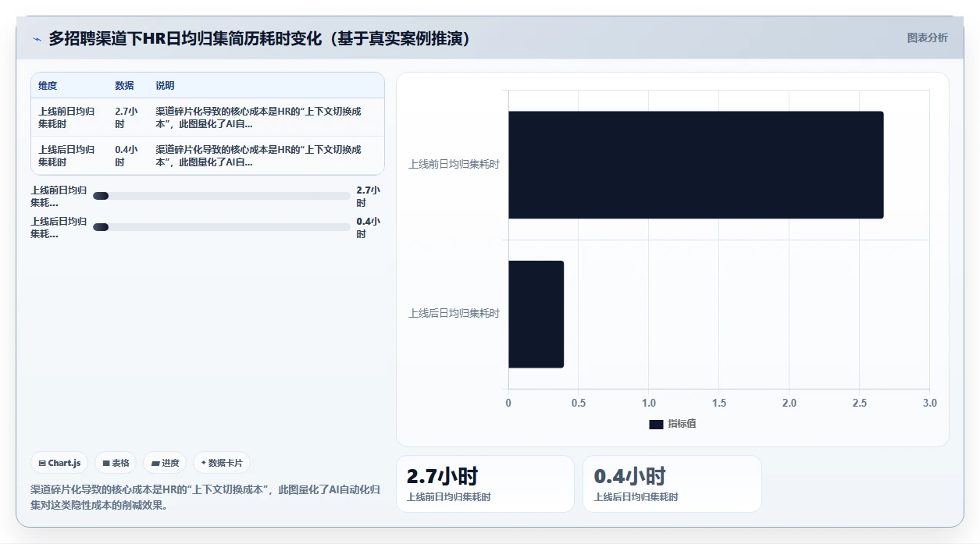Click the 上线前日均归集耗时 chart bar

tap(696, 165)
